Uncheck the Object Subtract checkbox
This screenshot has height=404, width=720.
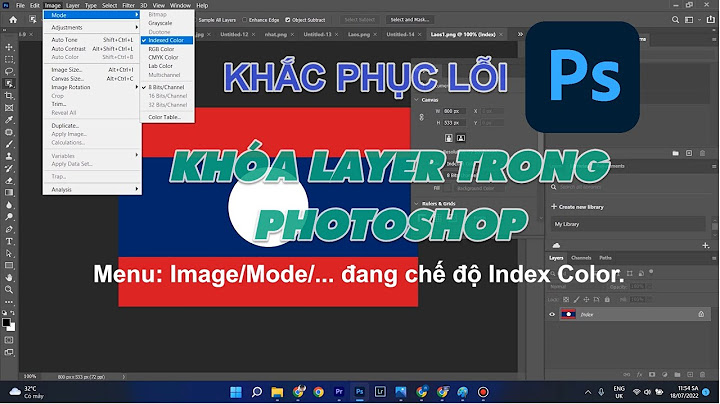click(x=287, y=20)
